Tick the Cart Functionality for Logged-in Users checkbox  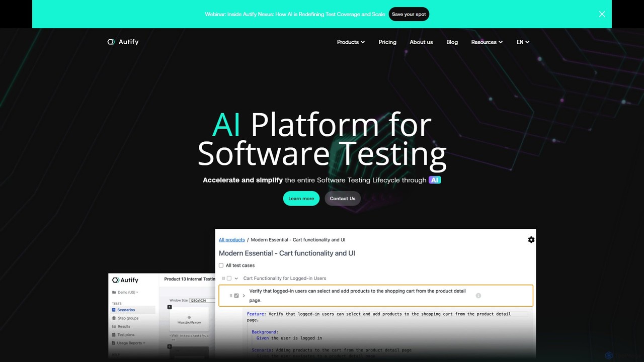pos(229,278)
